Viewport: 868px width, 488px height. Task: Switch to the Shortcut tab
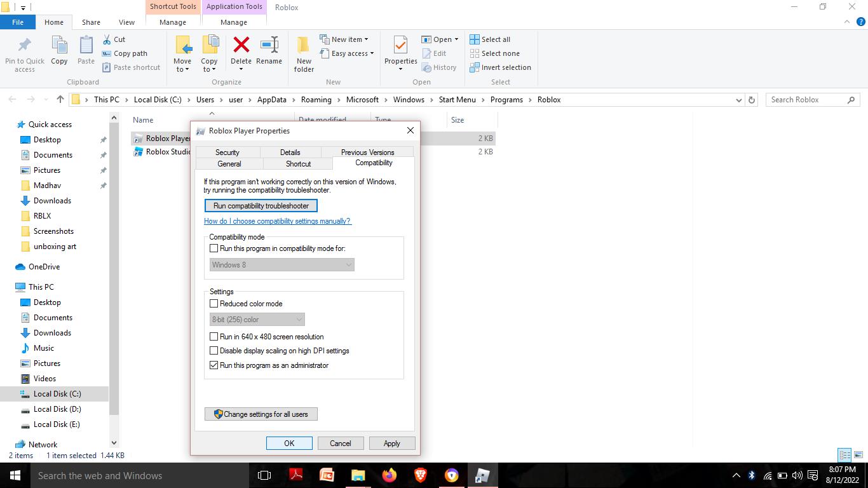coord(298,164)
